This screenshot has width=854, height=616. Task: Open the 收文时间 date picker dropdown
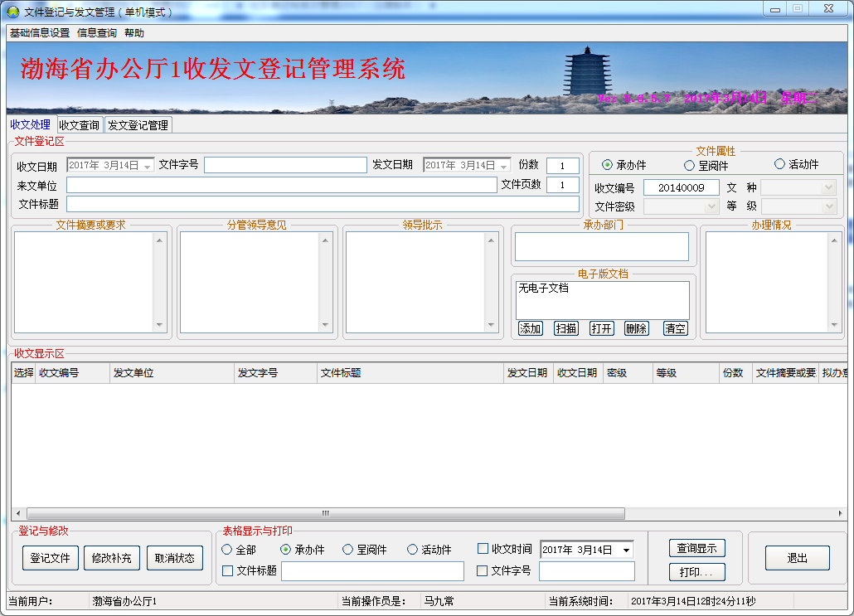coord(626,551)
